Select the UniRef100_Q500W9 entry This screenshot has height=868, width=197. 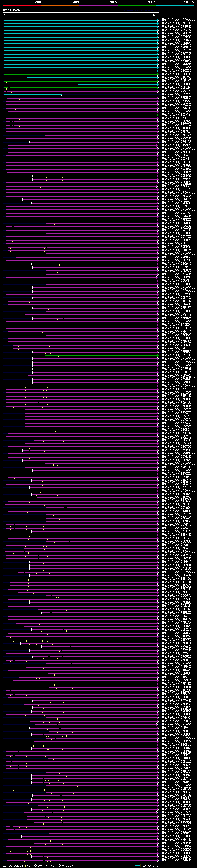pos(177,226)
